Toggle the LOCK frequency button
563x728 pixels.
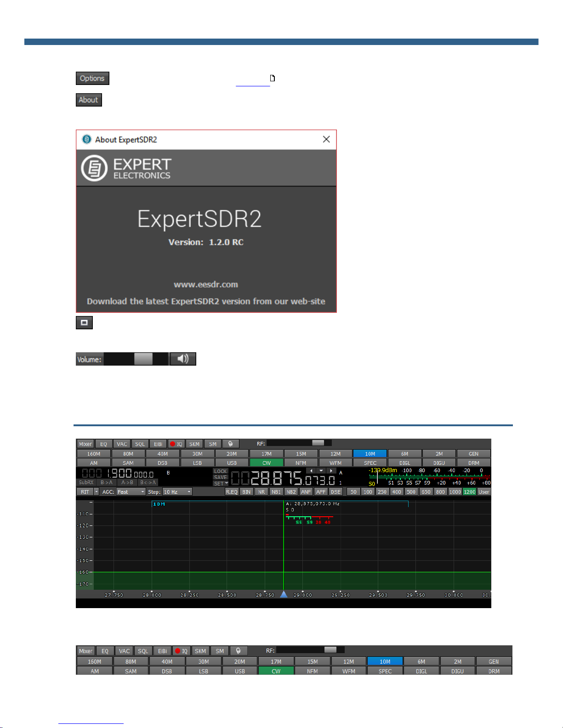tap(221, 471)
